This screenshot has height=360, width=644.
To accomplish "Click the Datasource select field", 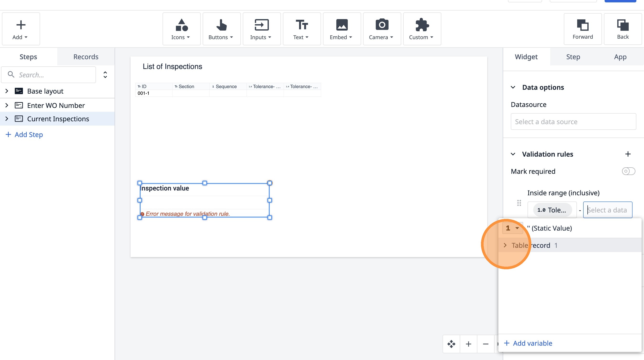I will [x=573, y=122].
